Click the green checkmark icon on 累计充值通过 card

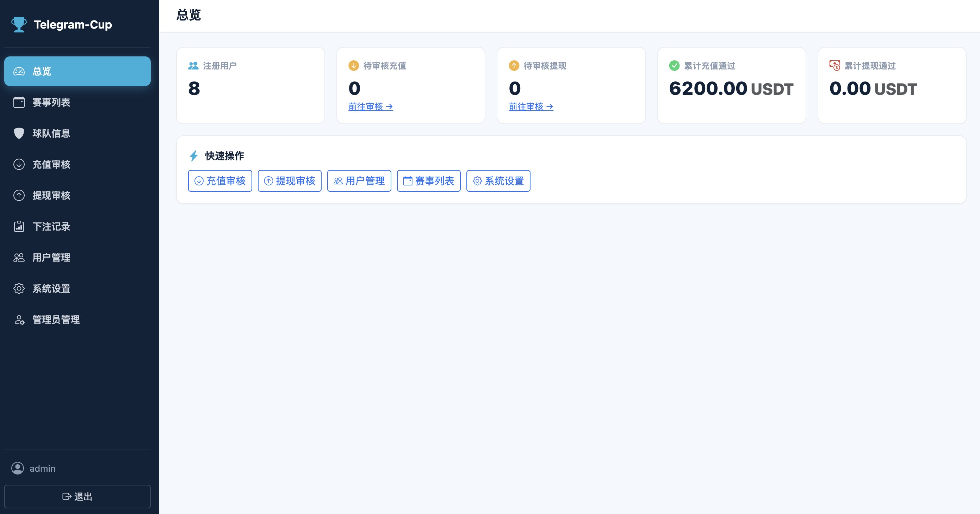click(x=674, y=66)
